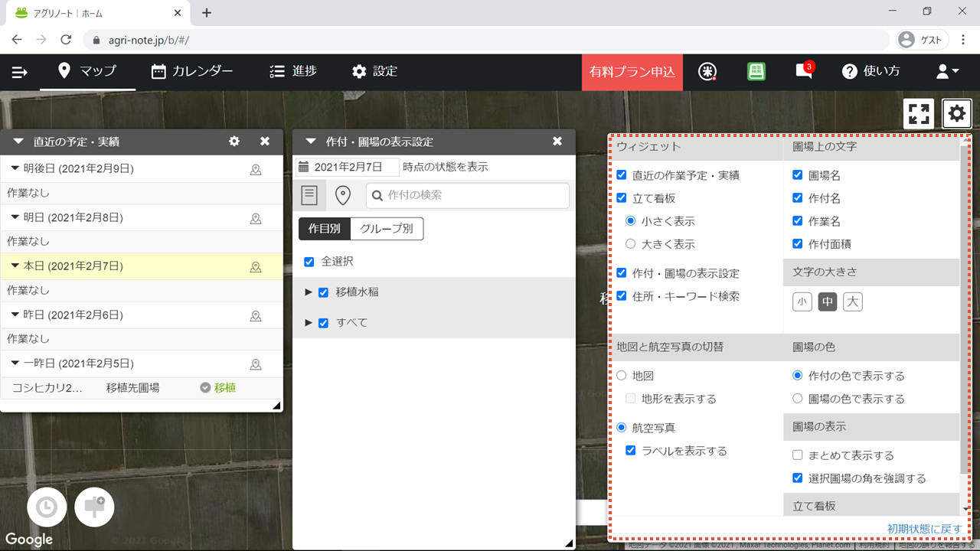This screenshot has height=551, width=980.
Task: Open the sidebar hamburger menu icon
Action: (20, 72)
